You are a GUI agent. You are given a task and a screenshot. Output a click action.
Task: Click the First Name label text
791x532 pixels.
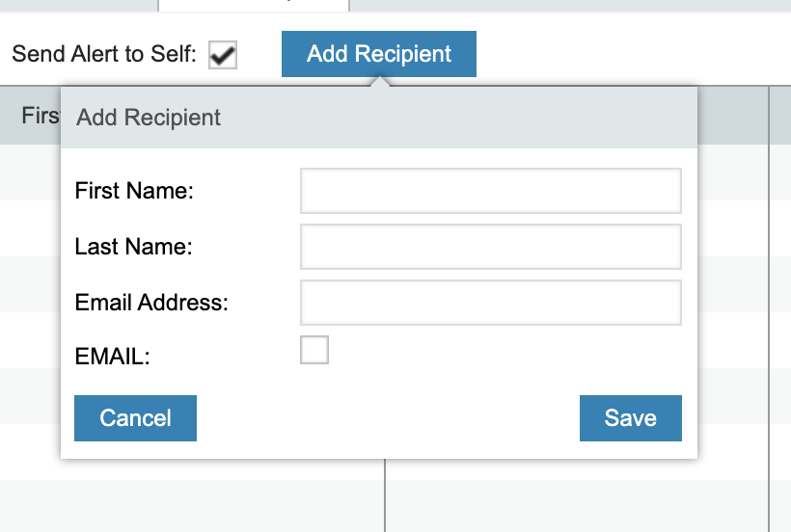134,191
